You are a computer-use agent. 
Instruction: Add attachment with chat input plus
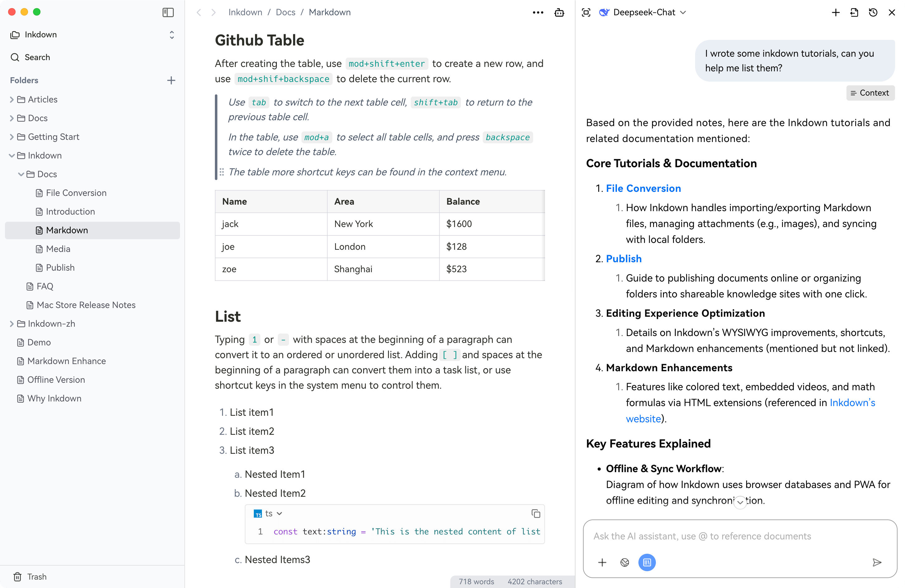tap(602, 562)
